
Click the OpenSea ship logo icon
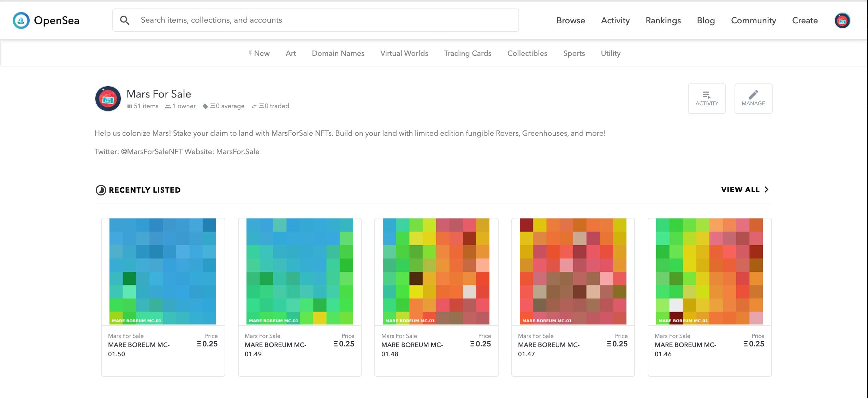(21, 21)
